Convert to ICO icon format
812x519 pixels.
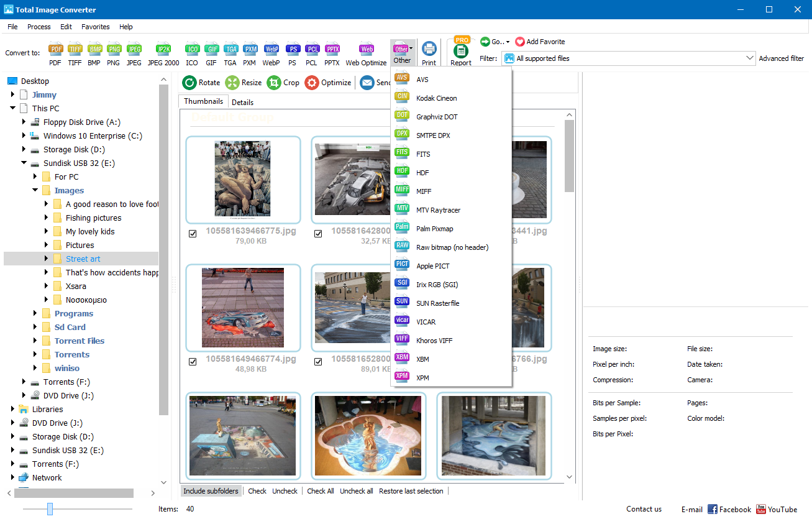point(192,54)
